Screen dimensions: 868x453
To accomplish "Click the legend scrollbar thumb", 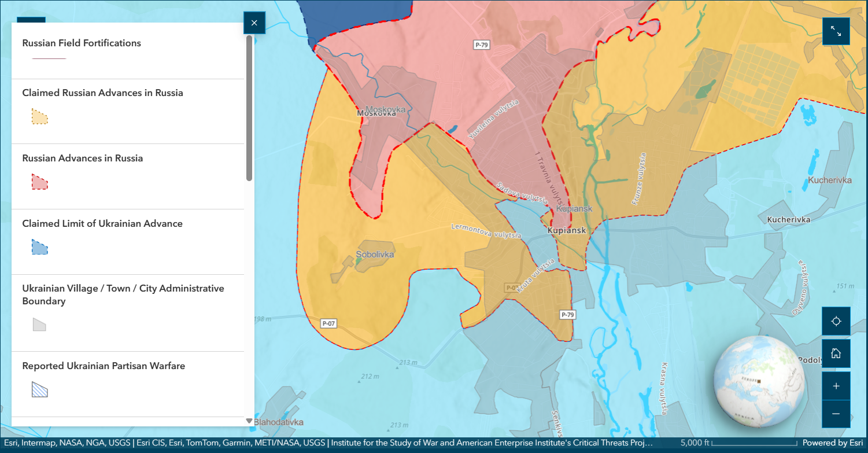I will pos(249,108).
